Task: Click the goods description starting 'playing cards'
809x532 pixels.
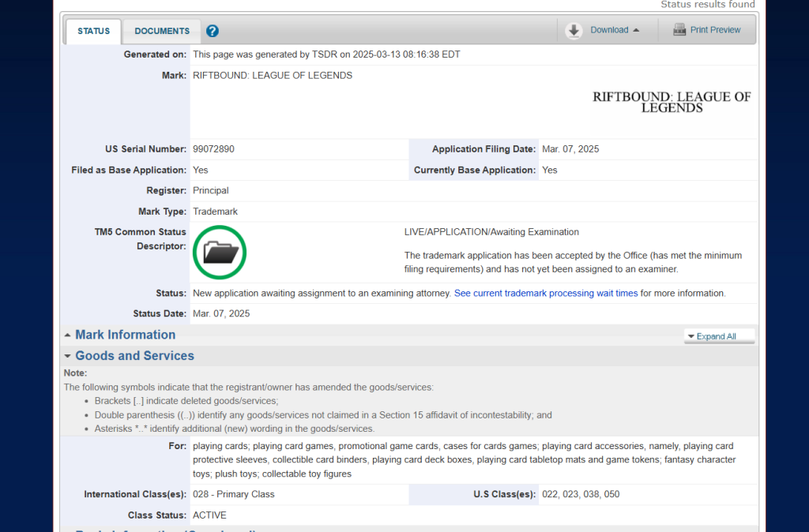Action: [465, 460]
